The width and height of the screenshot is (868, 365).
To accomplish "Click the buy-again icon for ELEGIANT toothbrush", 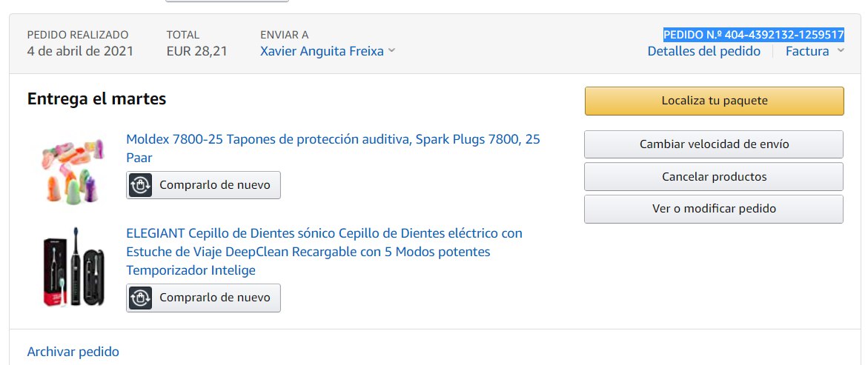I will pos(141,298).
